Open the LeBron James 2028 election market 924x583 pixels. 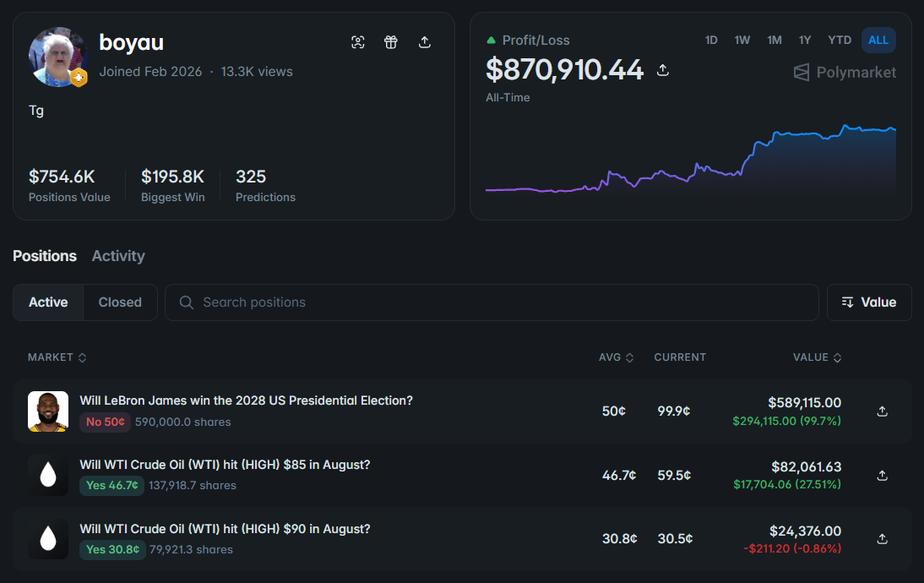tap(247, 400)
